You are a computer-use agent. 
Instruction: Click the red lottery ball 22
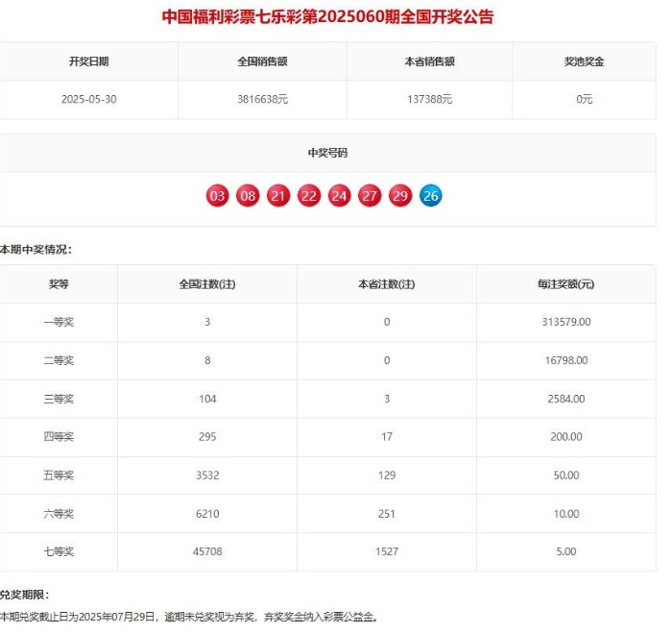[x=309, y=196]
